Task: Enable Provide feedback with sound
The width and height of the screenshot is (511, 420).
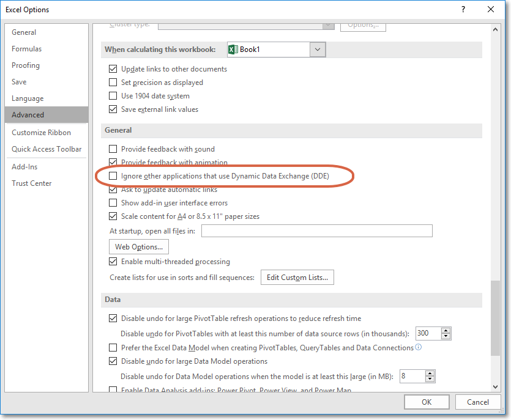Action: 113,149
